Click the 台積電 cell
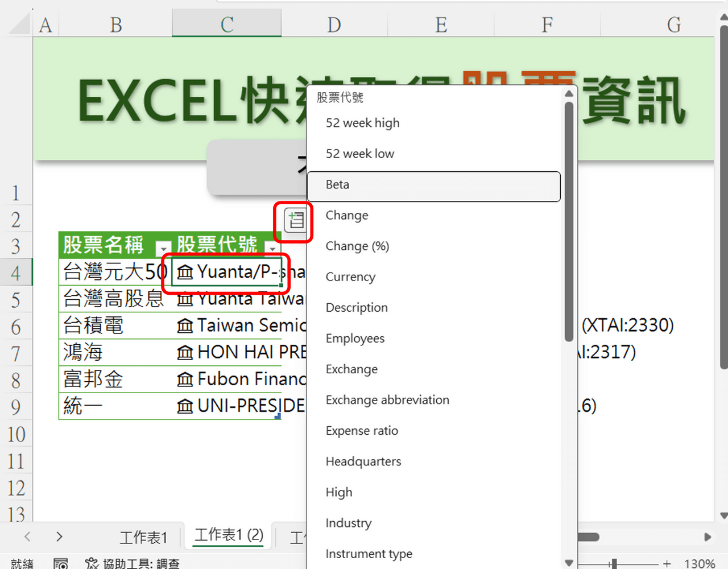728x569 pixels. tap(115, 326)
